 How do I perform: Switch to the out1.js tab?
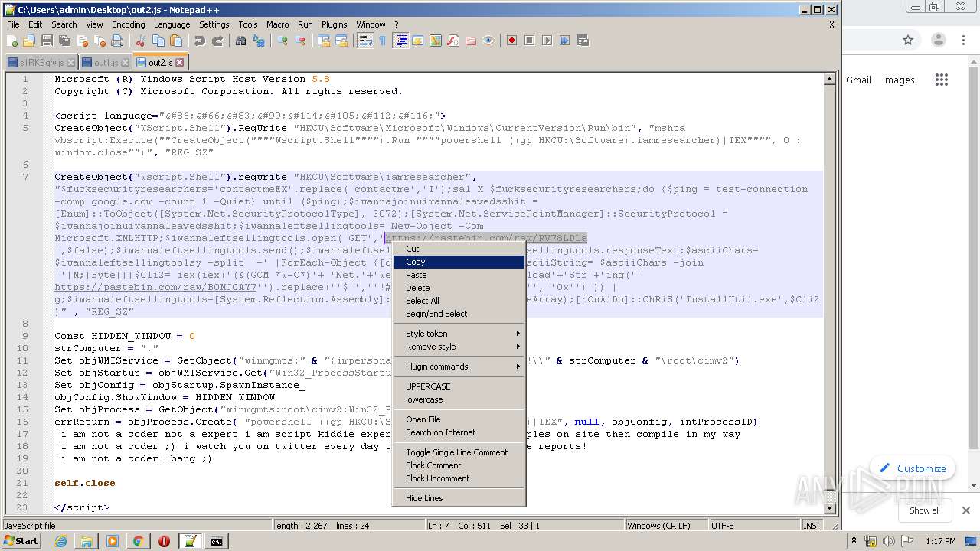[x=106, y=62]
